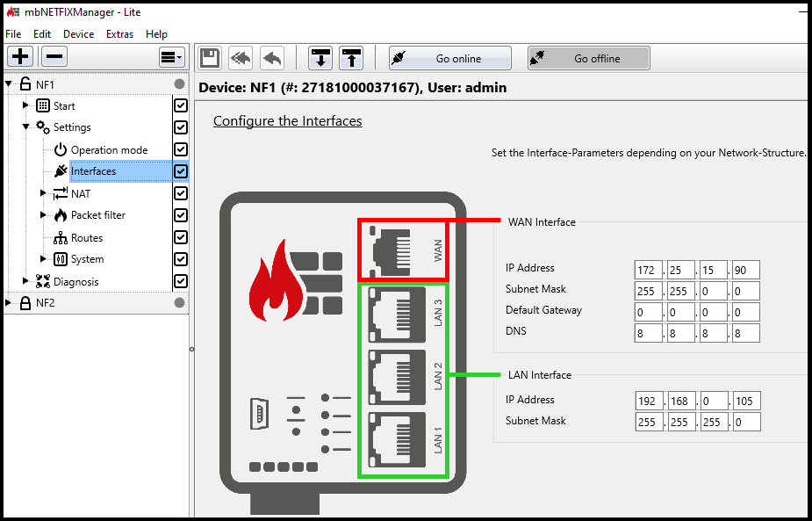Open the Edit menu
The image size is (812, 521).
point(42,34)
